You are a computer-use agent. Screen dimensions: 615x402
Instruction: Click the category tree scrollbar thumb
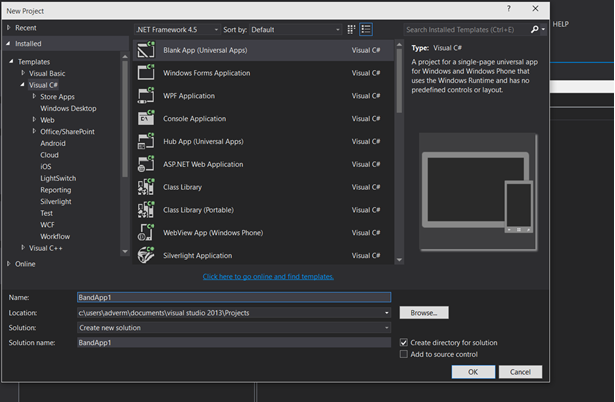125,119
